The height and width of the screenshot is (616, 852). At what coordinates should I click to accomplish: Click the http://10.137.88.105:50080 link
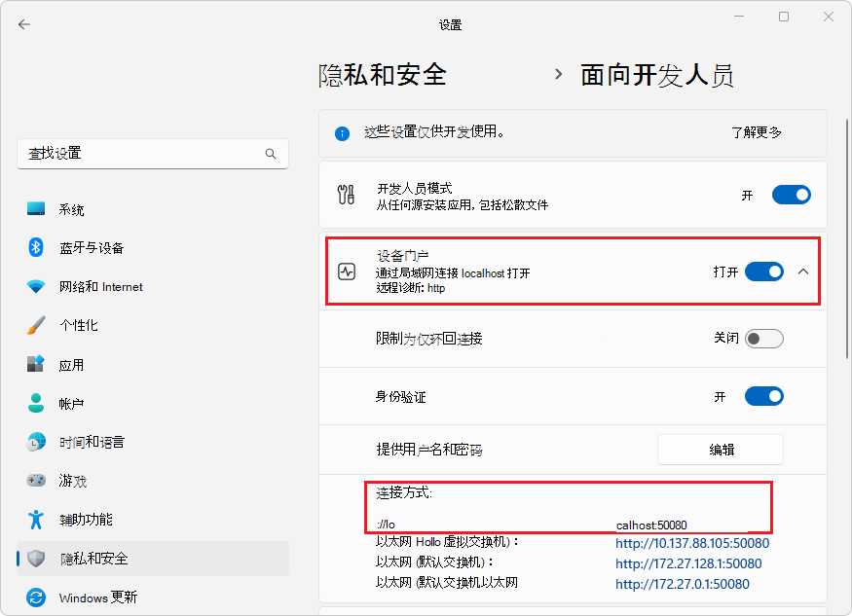[x=691, y=544]
